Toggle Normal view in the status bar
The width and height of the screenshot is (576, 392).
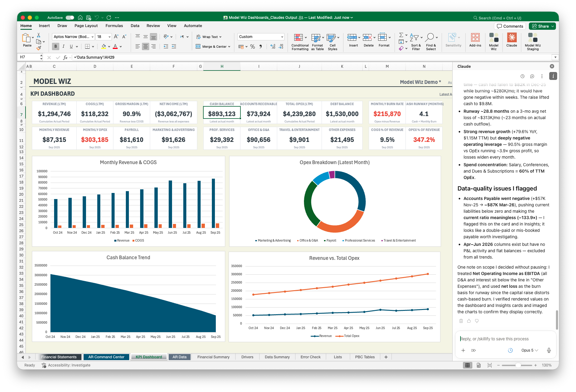(467, 365)
